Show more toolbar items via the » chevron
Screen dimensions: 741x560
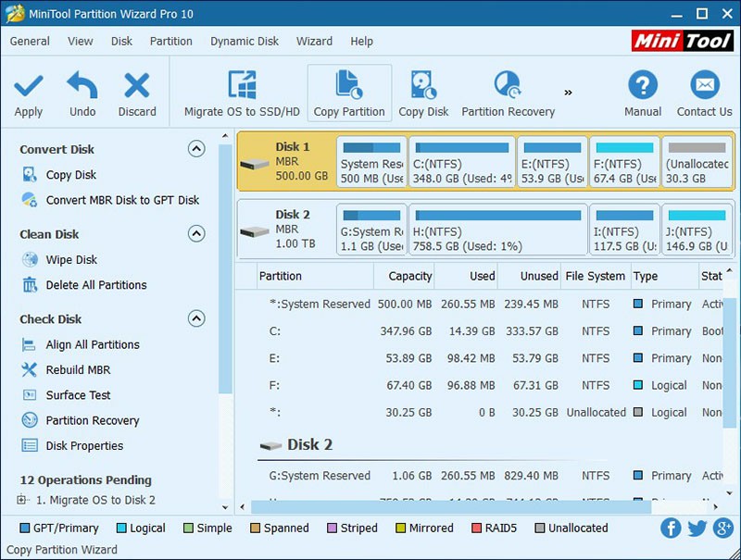pyautogui.click(x=568, y=93)
